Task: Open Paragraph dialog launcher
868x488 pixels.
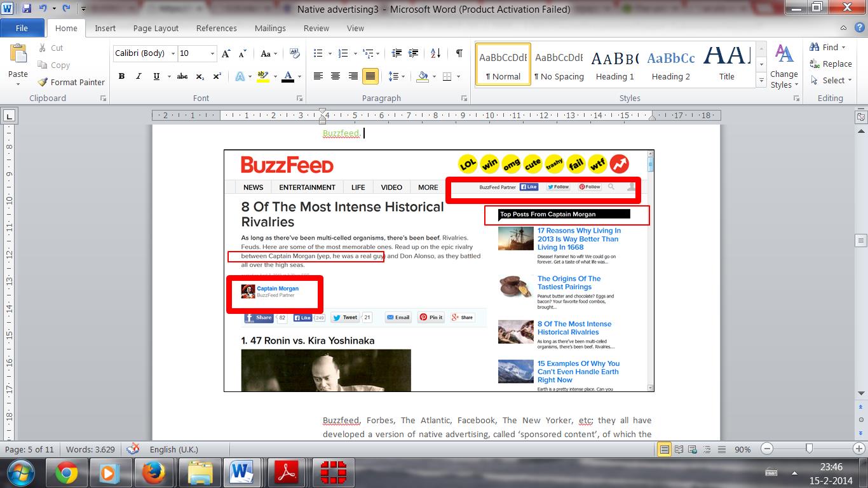Action: click(465, 98)
